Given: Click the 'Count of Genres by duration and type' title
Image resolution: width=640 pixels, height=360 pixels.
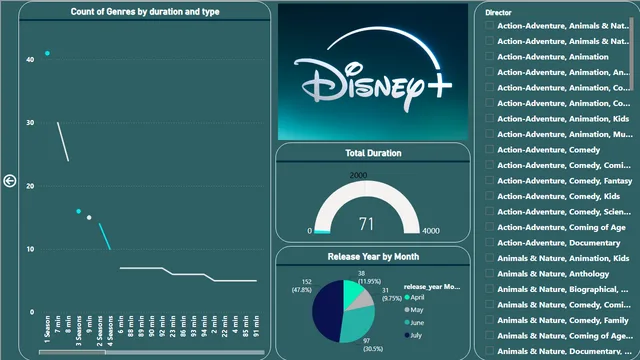Looking at the screenshot, I should 145,12.
